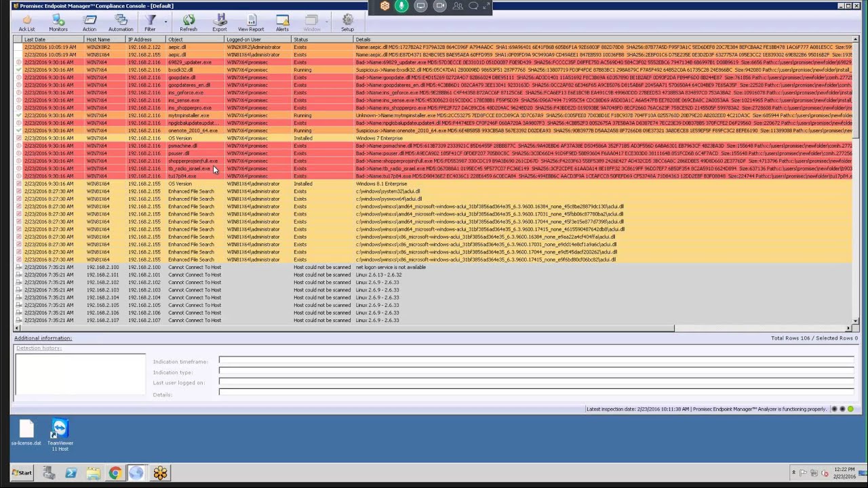Open the Automation tool
The height and width of the screenshot is (488, 868).
(x=121, y=23)
